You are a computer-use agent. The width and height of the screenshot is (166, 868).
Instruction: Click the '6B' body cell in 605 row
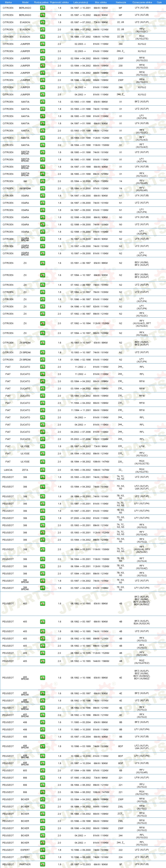121,770
